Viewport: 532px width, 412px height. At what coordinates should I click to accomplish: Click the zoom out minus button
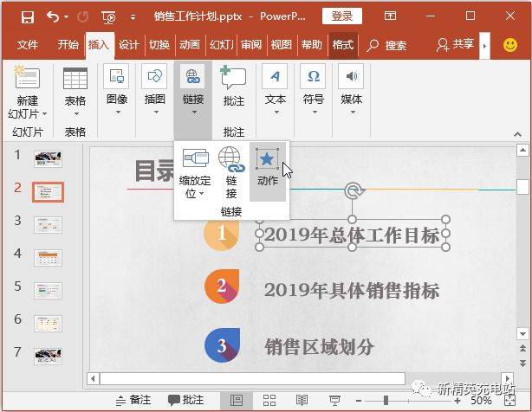click(x=359, y=401)
